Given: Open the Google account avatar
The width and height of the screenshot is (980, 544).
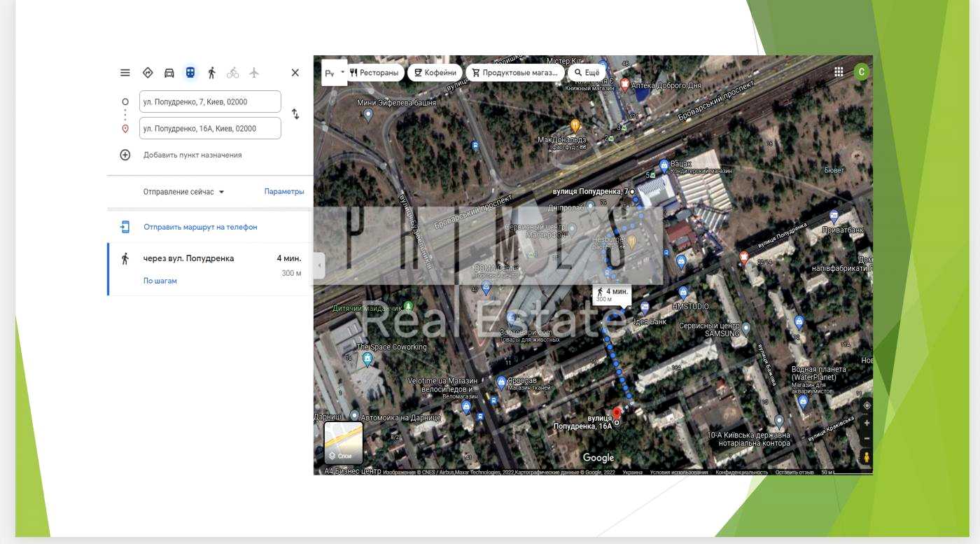Looking at the screenshot, I should click(x=862, y=71).
